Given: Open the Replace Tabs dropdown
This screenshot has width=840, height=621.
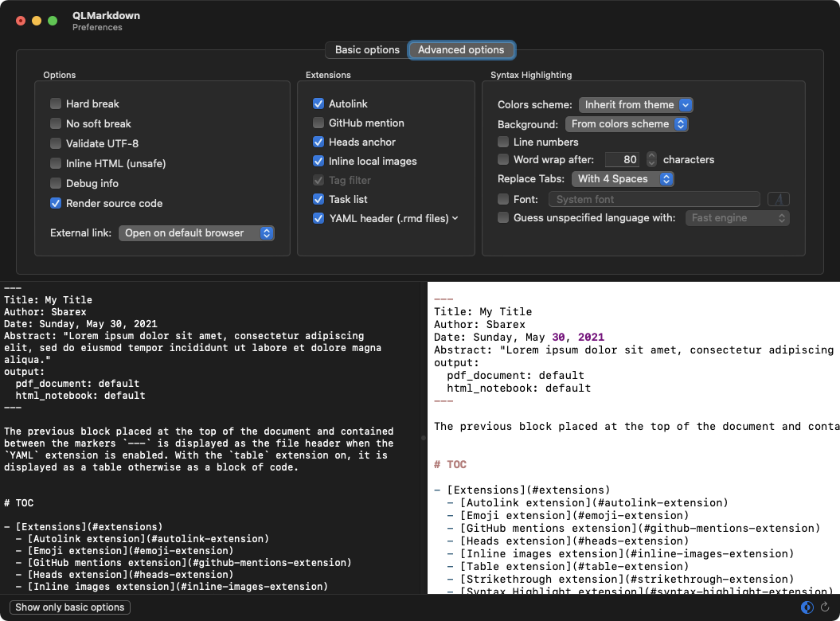Looking at the screenshot, I should pos(623,179).
